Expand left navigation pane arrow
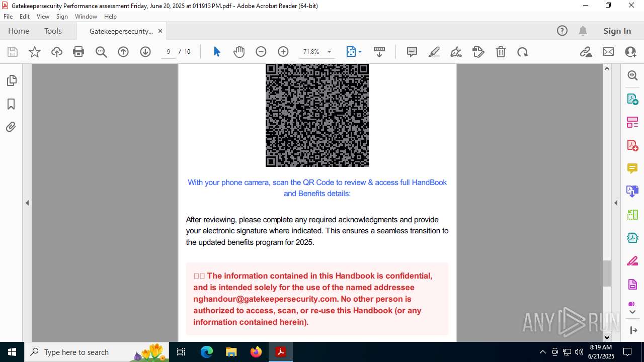Viewport: 644px width, 362px height. click(27, 203)
